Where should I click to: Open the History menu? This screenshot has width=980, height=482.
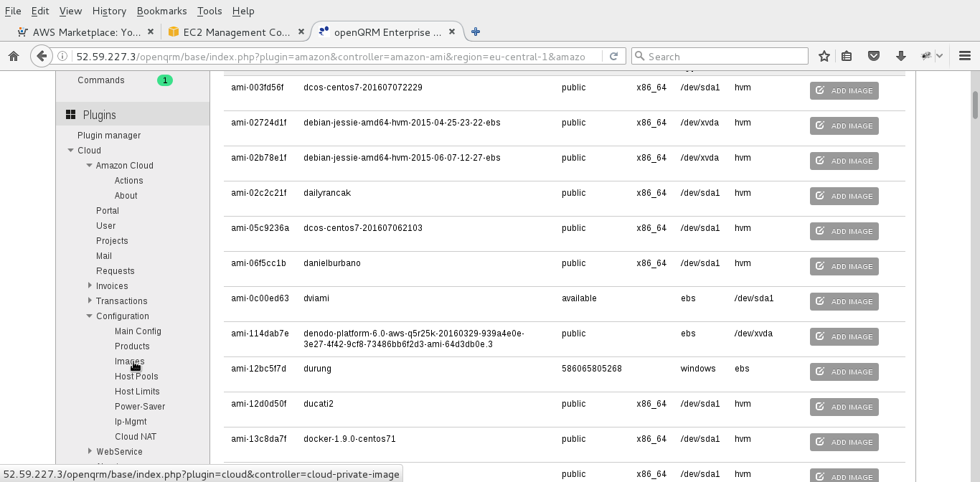[109, 11]
